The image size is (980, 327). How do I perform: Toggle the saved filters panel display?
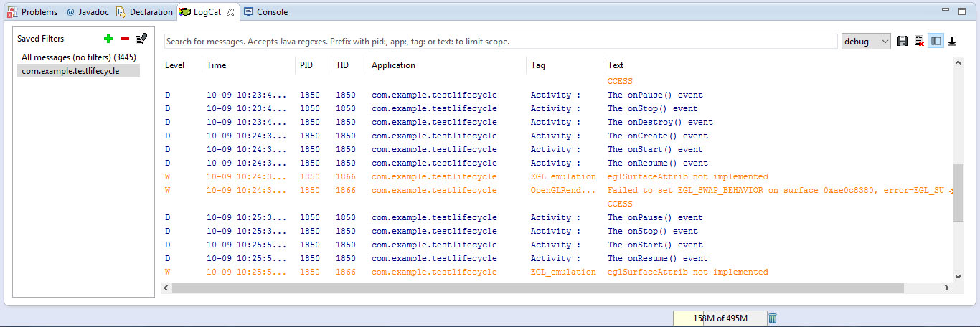point(936,42)
